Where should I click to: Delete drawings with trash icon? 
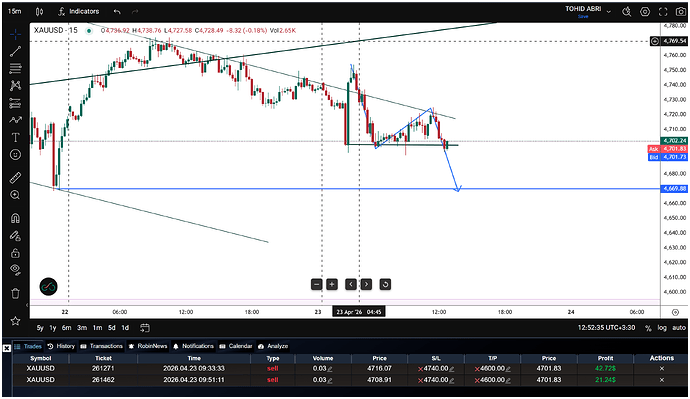15,293
